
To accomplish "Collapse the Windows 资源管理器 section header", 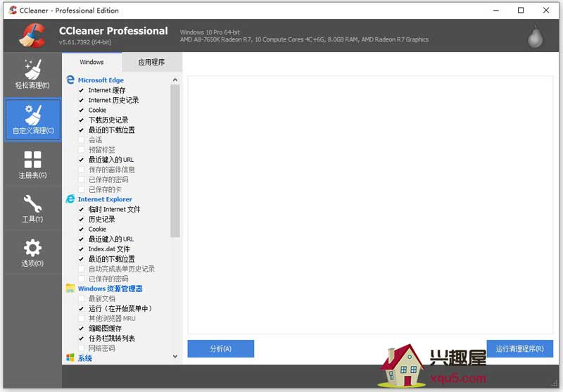I will coord(110,289).
